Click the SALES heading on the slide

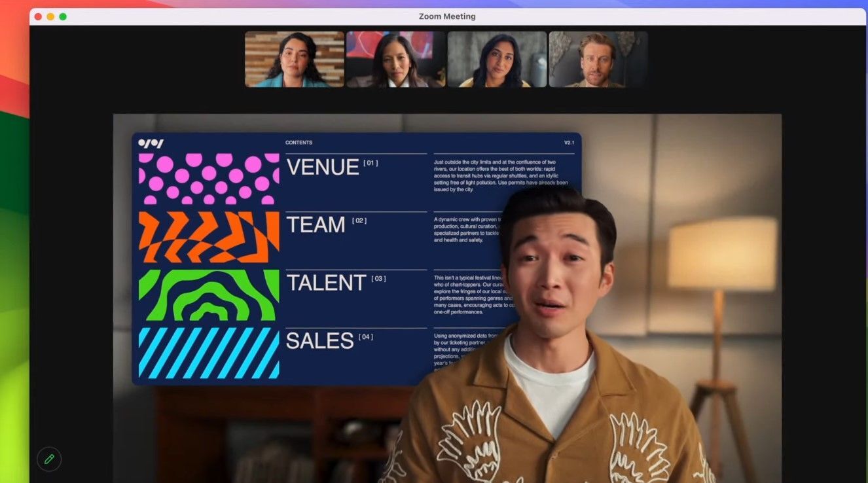point(320,340)
